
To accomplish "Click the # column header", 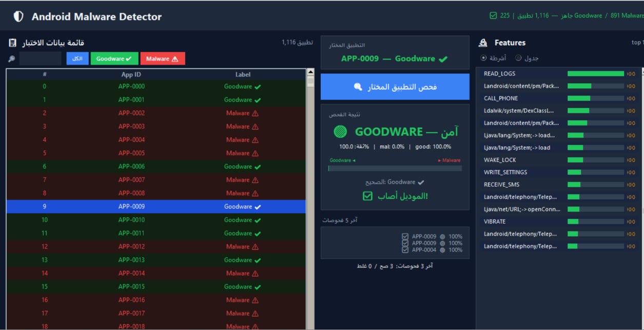I will [x=45, y=74].
